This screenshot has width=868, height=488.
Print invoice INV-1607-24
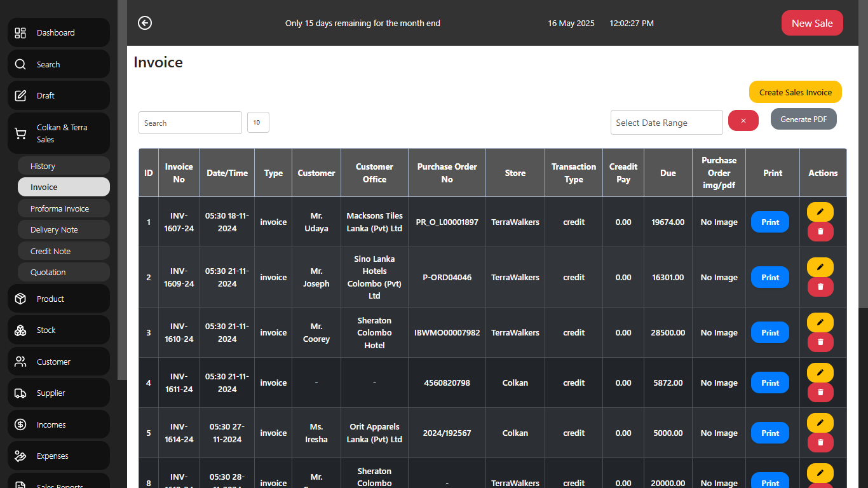(770, 222)
